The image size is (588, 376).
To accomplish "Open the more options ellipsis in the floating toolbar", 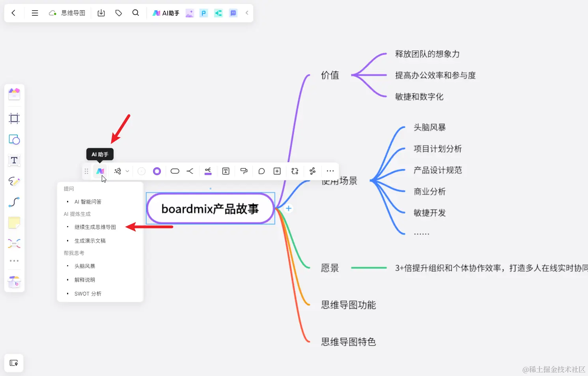I will 330,171.
